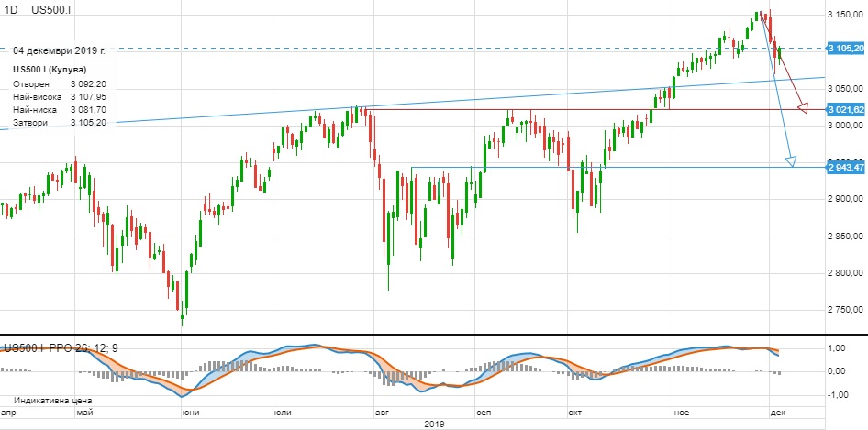Click the 'US500.I (Купува)' label
Image resolution: width=868 pixels, height=430 pixels.
click(50, 69)
